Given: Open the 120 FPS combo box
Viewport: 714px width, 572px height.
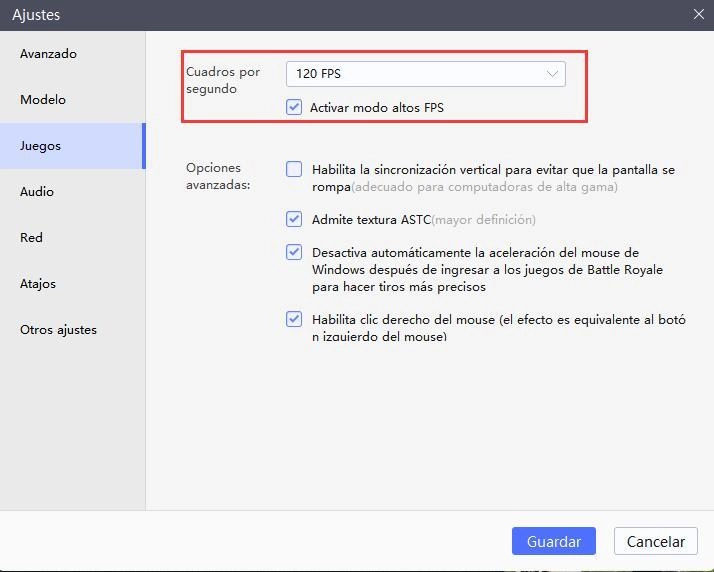Looking at the screenshot, I should (424, 74).
